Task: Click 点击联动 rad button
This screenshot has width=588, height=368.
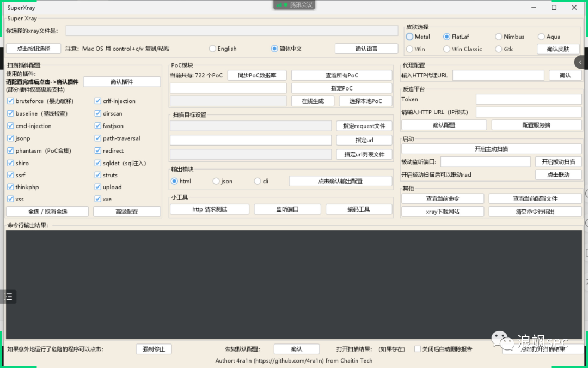Action: click(x=559, y=174)
